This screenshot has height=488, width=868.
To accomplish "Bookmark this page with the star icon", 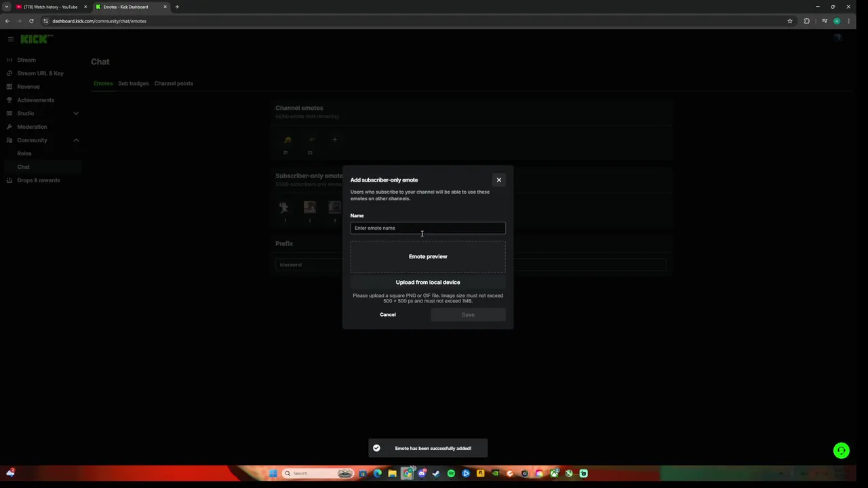I will pyautogui.click(x=789, y=21).
